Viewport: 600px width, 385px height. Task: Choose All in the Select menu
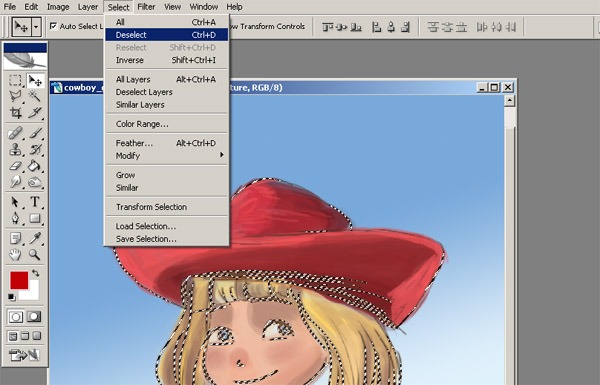pyautogui.click(x=167, y=22)
